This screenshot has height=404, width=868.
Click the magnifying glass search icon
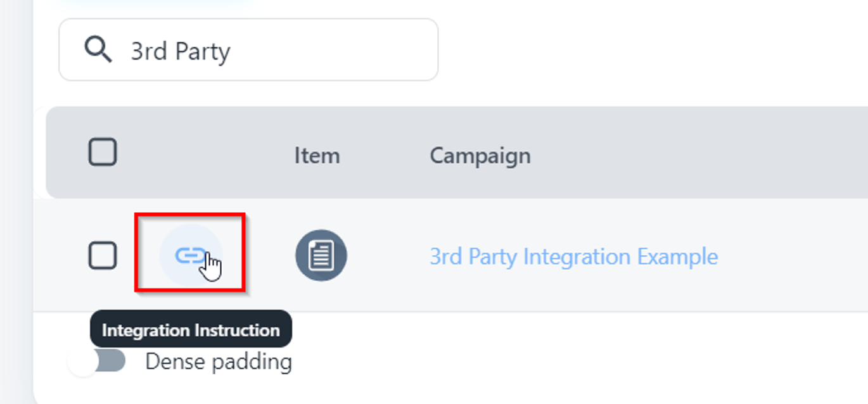coord(98,49)
